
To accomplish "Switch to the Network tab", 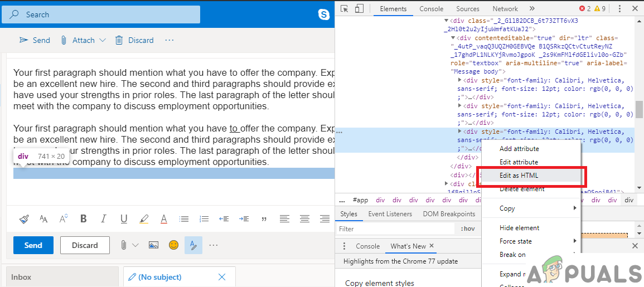I will [x=505, y=8].
